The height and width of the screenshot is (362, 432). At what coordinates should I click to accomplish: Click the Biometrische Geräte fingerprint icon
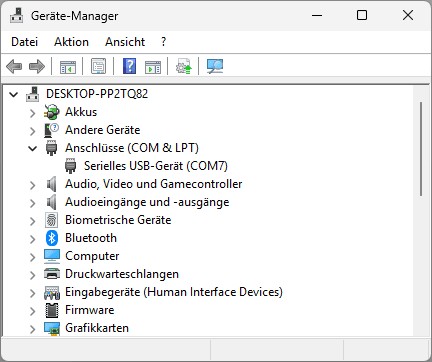point(51,220)
